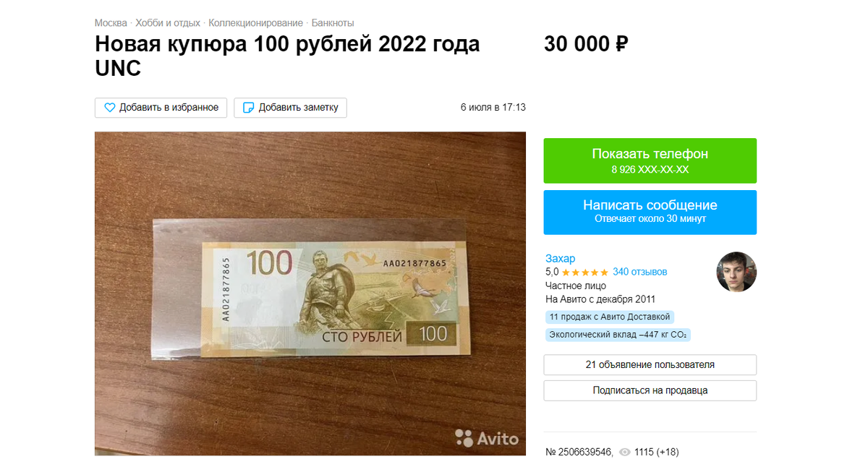
Task: Add listing to favorites with Добавить в избранное
Action: coord(161,108)
